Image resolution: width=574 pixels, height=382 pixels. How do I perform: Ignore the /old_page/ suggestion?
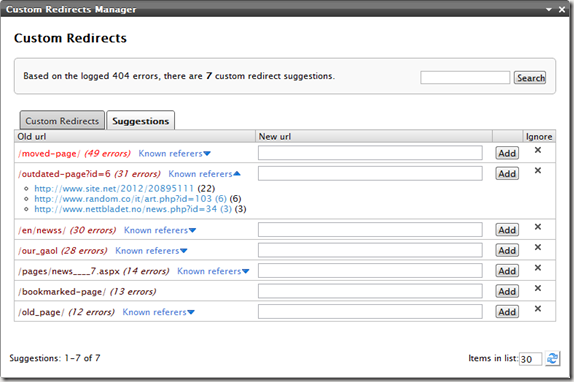pos(537,309)
